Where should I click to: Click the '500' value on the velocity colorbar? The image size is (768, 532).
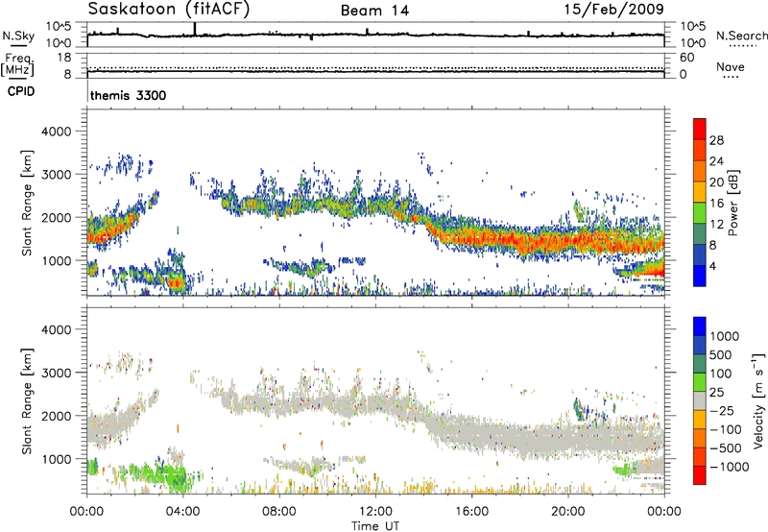(721, 355)
